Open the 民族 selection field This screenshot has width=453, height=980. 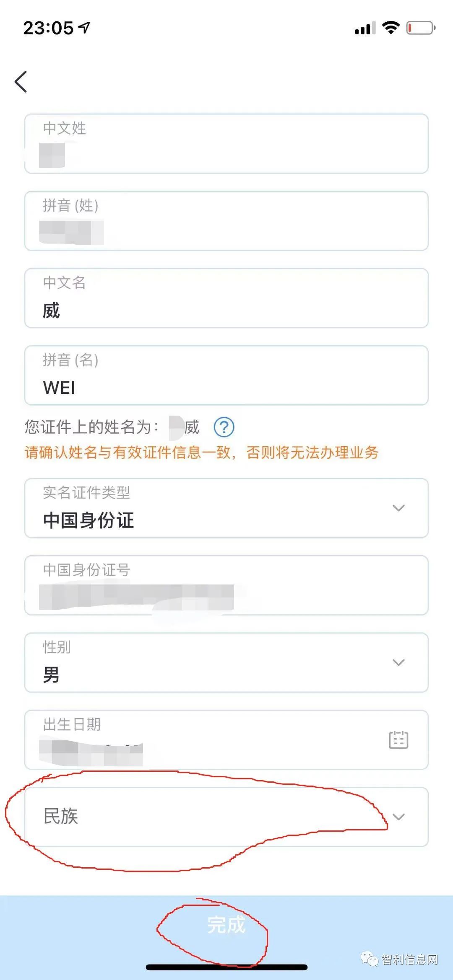tap(226, 817)
